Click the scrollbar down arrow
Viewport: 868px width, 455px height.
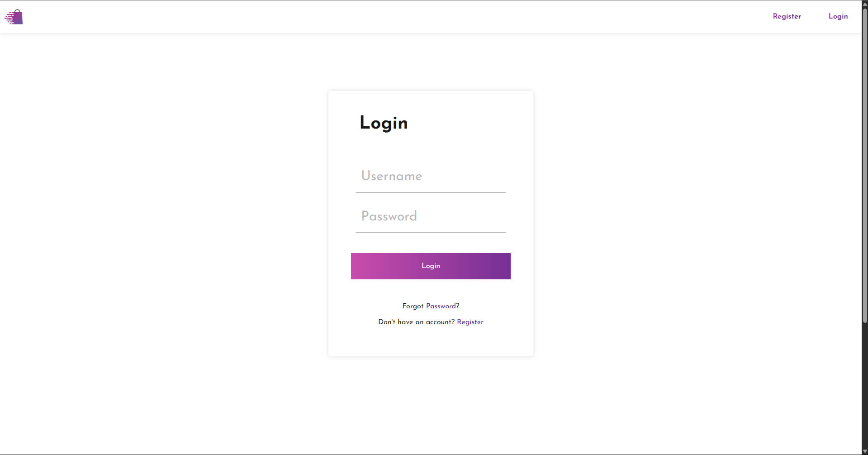[865, 451]
